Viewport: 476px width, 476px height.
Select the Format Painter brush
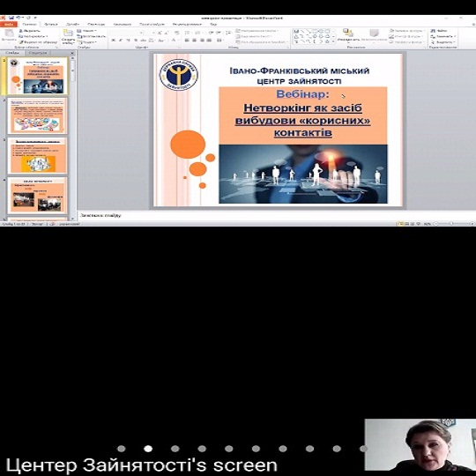tap(38, 42)
